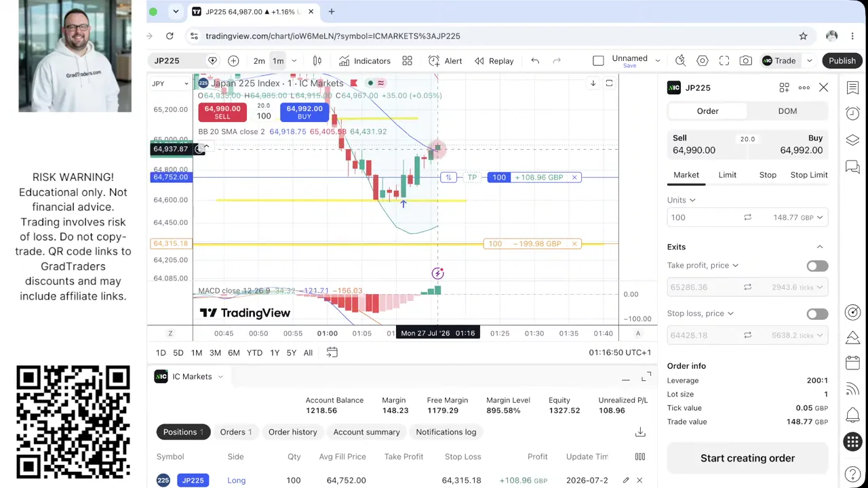Open the Order history tab

click(292, 432)
